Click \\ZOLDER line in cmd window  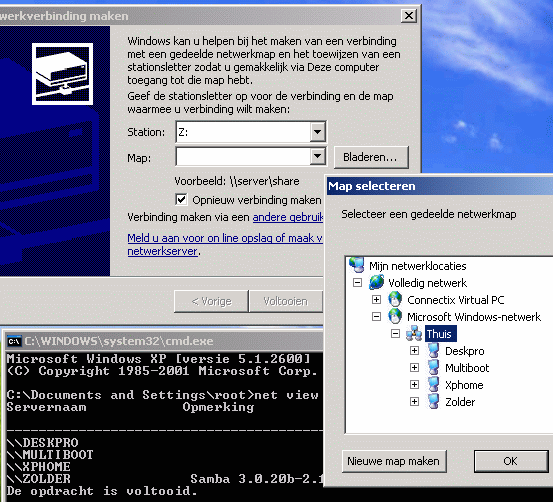38,479
